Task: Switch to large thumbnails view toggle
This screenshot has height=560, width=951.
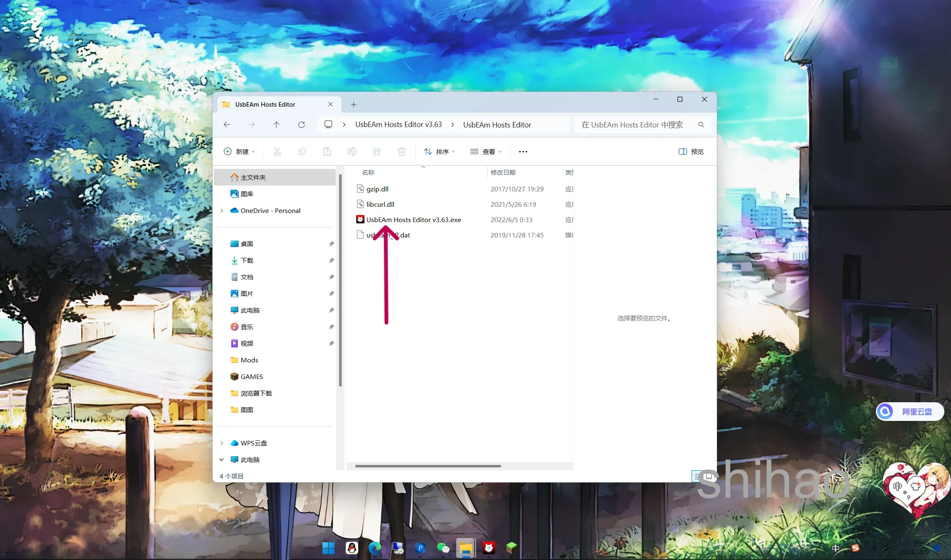Action: [709, 476]
